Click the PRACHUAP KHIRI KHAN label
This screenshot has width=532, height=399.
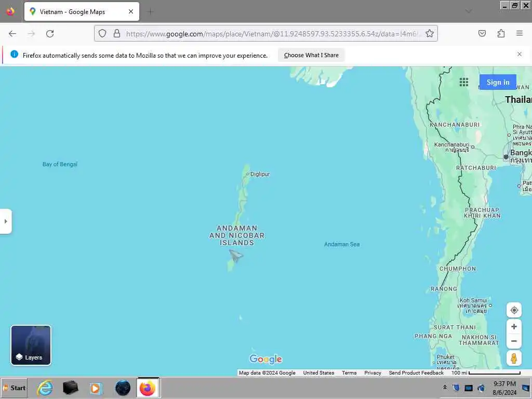tap(482, 212)
